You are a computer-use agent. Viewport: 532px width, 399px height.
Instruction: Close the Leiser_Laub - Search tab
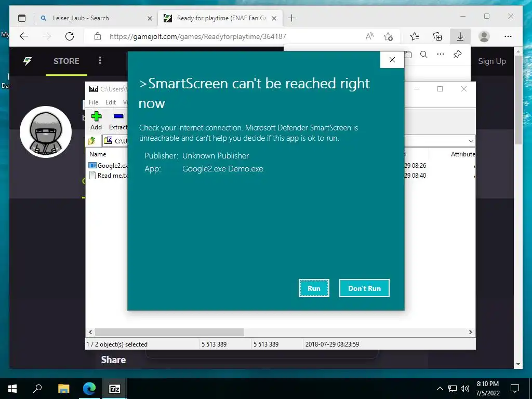click(x=150, y=18)
